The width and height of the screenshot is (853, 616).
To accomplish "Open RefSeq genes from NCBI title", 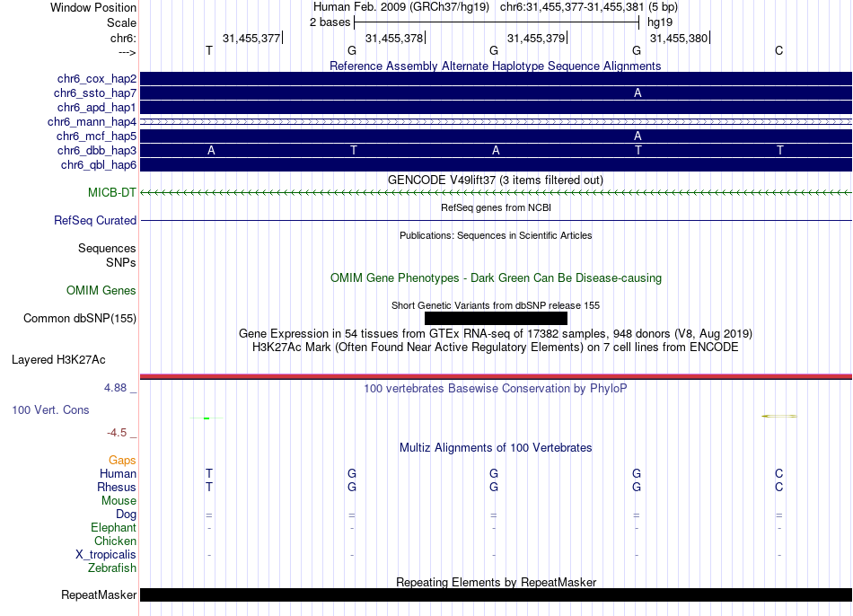I will click(x=496, y=207).
